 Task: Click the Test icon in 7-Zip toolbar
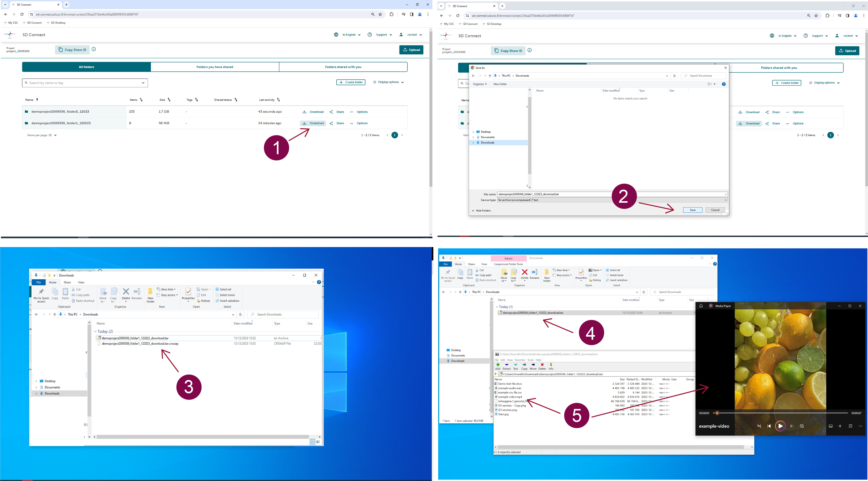pyautogui.click(x=516, y=365)
